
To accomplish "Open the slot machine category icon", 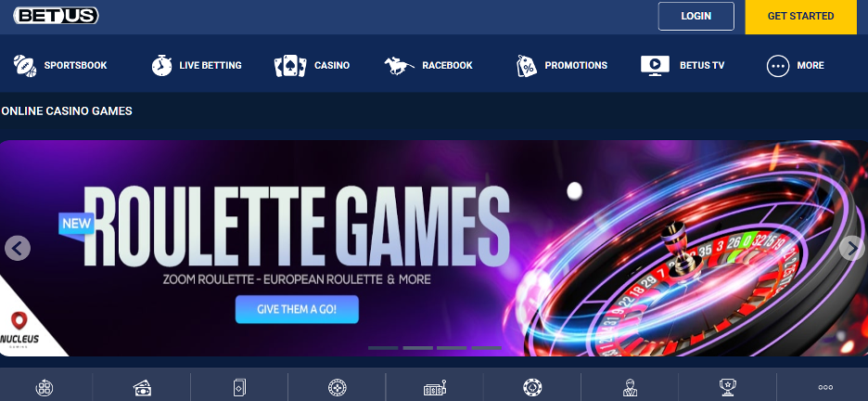I will [435, 388].
